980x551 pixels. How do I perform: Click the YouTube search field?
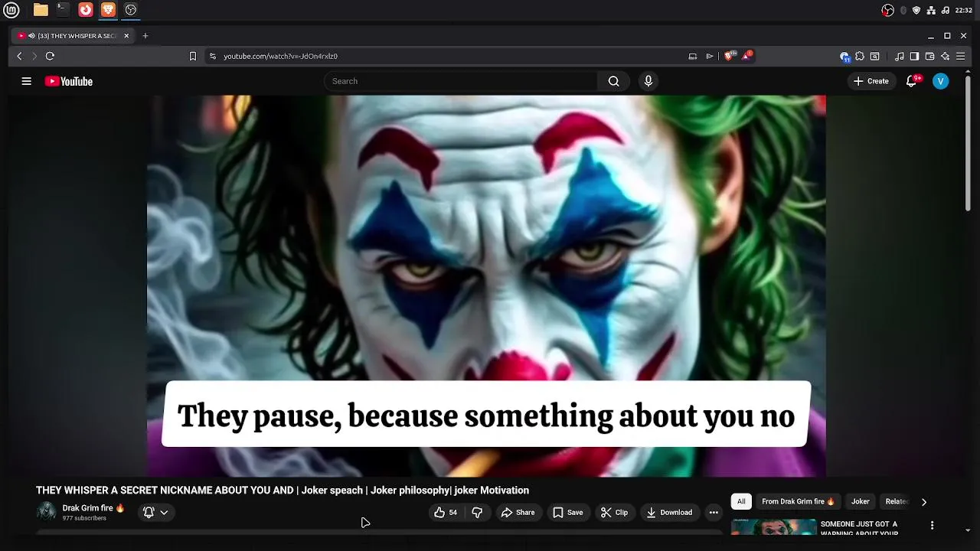(x=461, y=81)
